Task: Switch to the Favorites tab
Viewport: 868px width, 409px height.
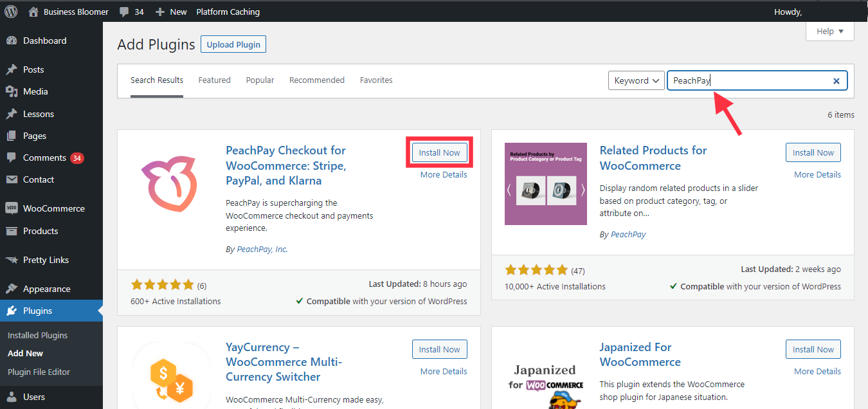Action: (376, 80)
